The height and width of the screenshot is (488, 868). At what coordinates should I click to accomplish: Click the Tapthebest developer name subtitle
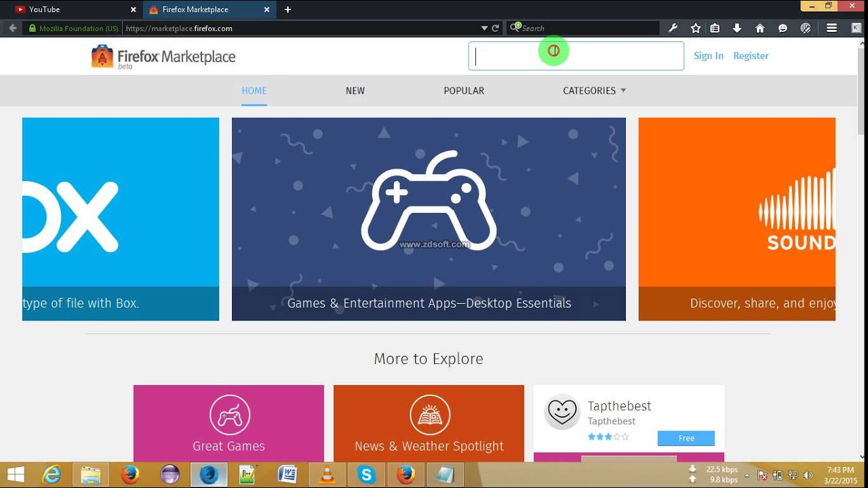(x=612, y=422)
